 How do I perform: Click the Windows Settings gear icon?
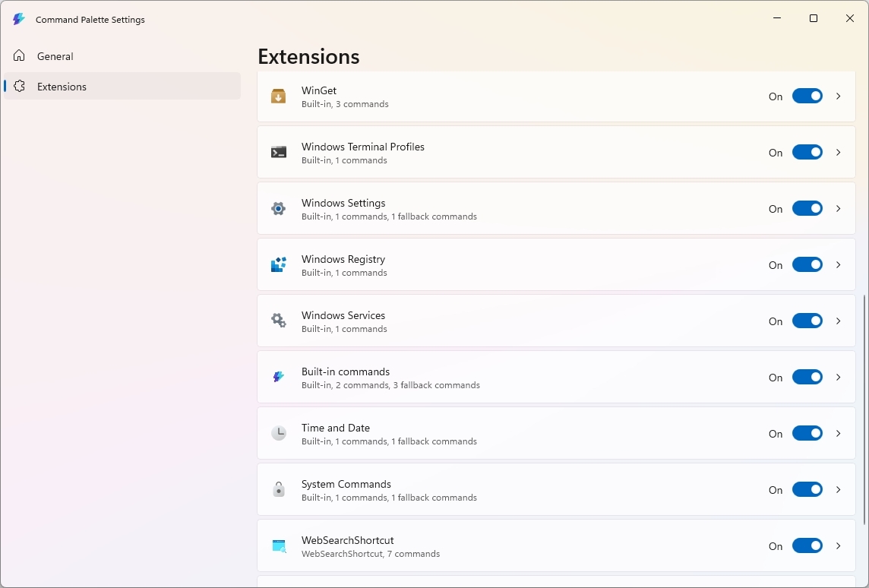pyautogui.click(x=278, y=208)
